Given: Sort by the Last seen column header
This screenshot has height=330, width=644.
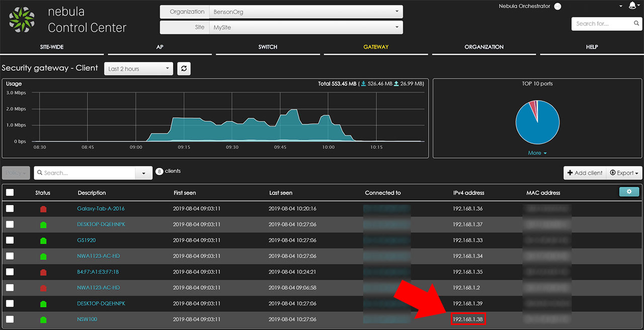Looking at the screenshot, I should [281, 193].
